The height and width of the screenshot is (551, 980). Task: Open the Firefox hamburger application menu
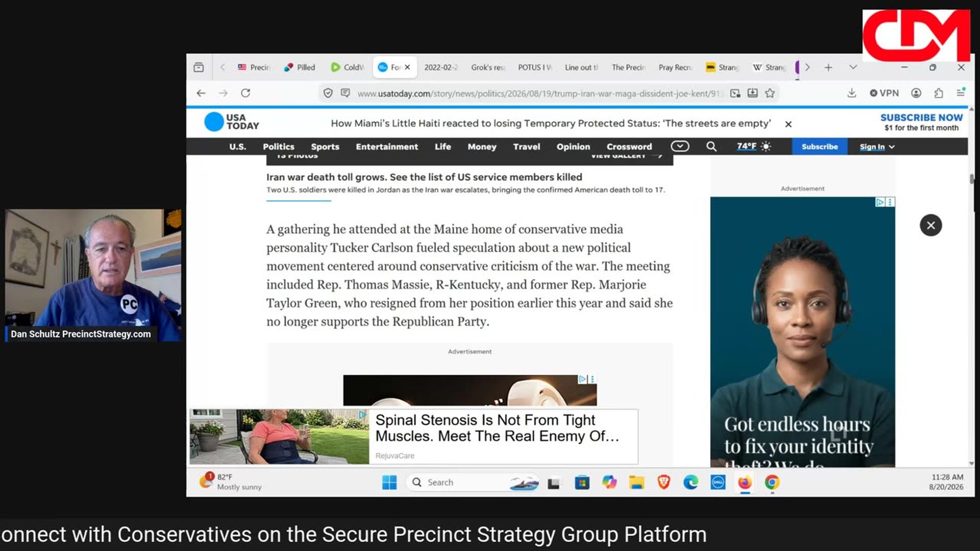[x=961, y=92]
